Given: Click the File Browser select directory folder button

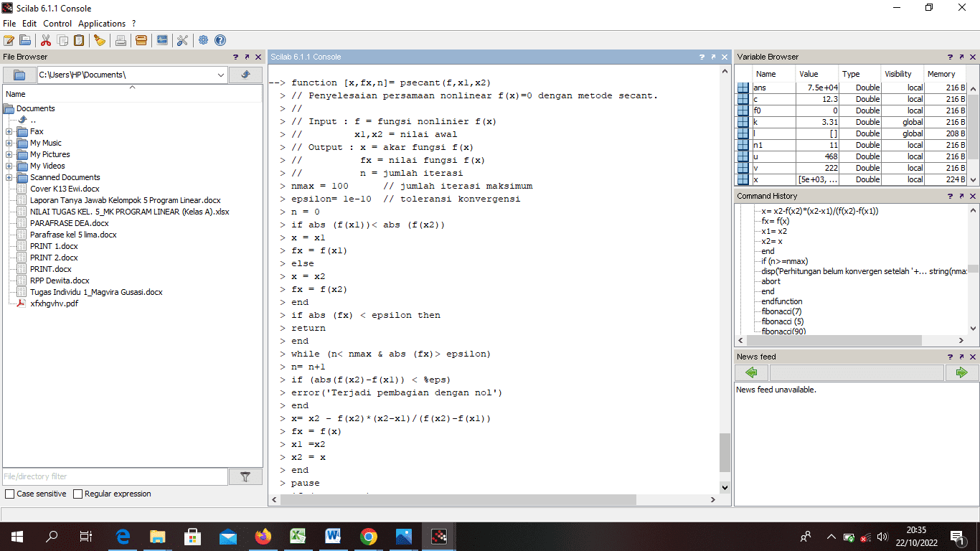Looking at the screenshot, I should click(x=19, y=75).
